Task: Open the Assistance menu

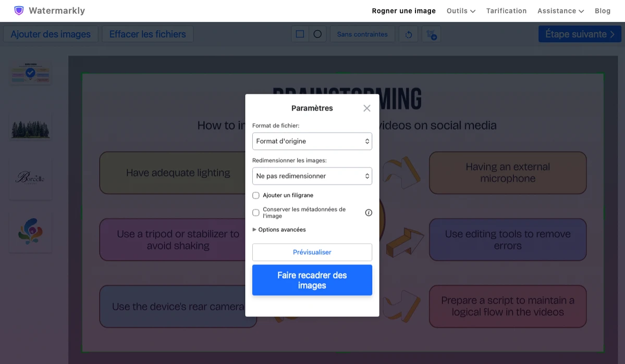Action: coord(560,11)
